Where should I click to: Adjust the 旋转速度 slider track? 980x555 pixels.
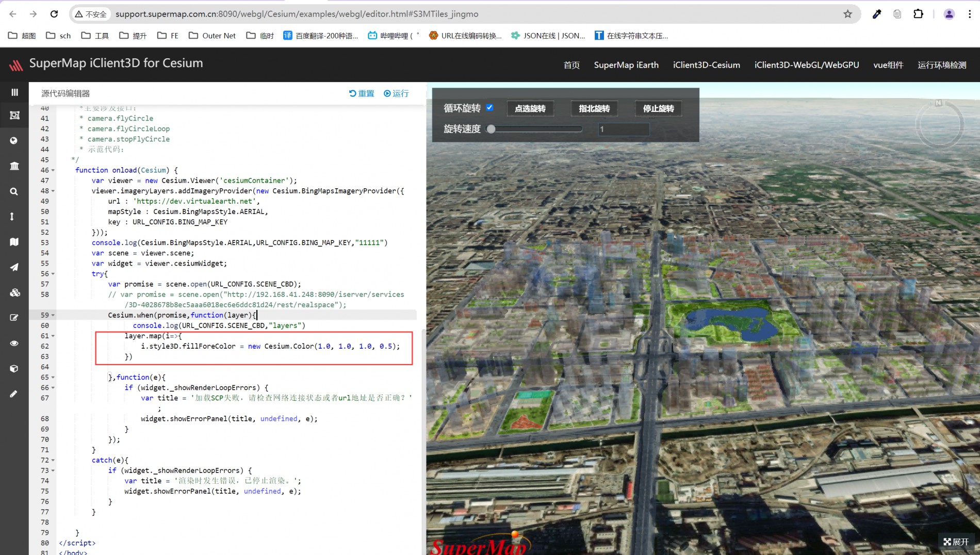pos(535,129)
